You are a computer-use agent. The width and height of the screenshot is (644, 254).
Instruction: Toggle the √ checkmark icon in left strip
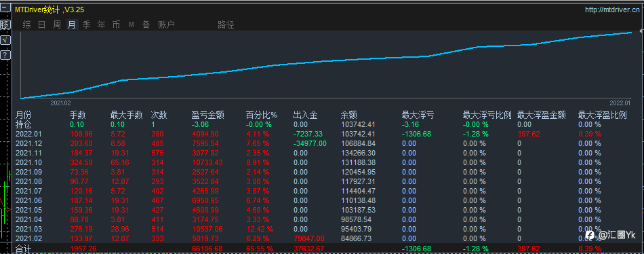coord(5,39)
